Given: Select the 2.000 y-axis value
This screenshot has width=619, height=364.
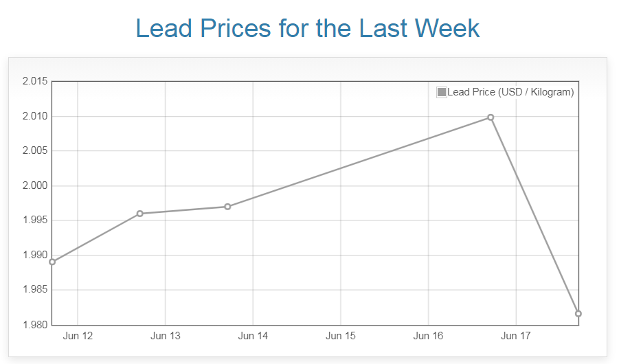Looking at the screenshot, I should click(35, 186).
